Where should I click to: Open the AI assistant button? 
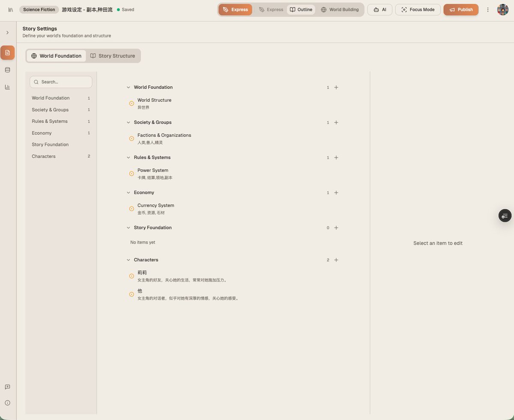(x=380, y=9)
